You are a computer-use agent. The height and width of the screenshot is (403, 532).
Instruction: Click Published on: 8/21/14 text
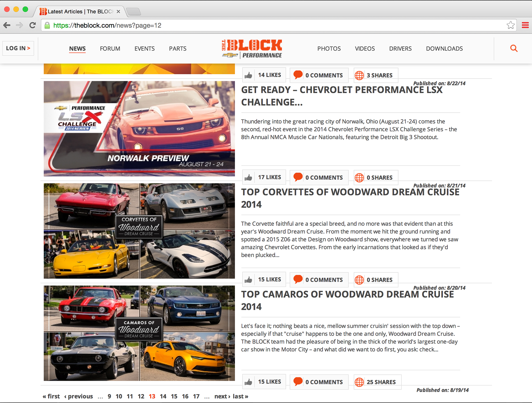click(x=439, y=186)
